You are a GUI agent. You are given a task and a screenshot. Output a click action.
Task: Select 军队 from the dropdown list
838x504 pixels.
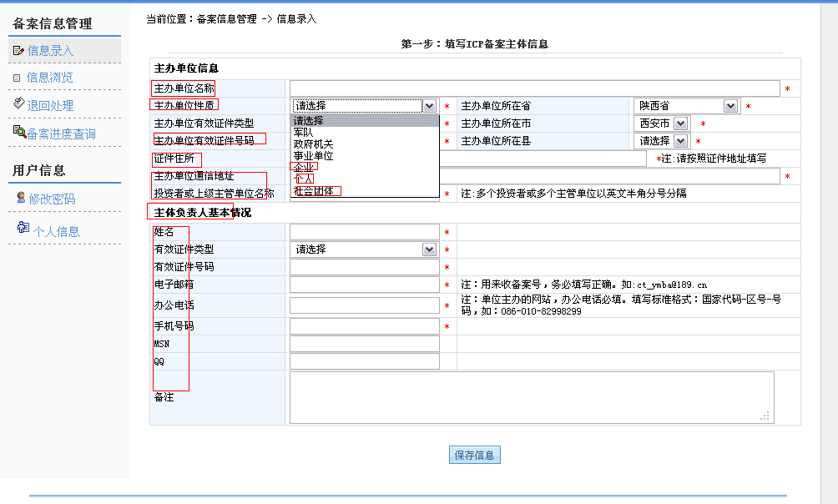303,132
